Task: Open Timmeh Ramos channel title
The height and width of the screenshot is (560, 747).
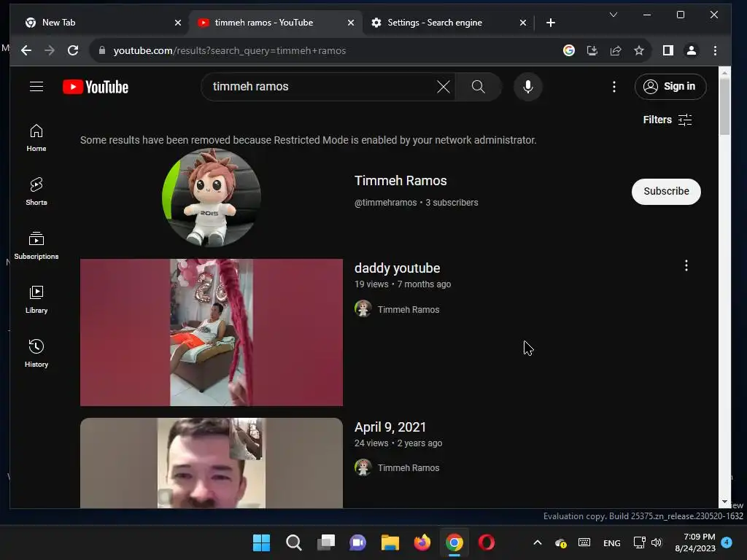Action: [400, 181]
